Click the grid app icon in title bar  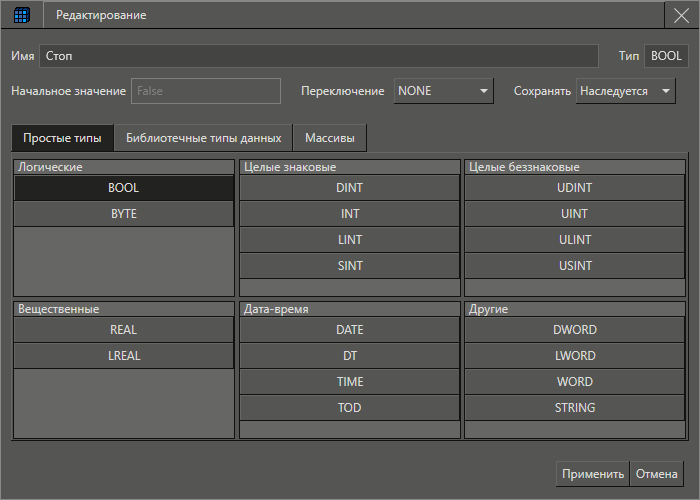[21, 15]
